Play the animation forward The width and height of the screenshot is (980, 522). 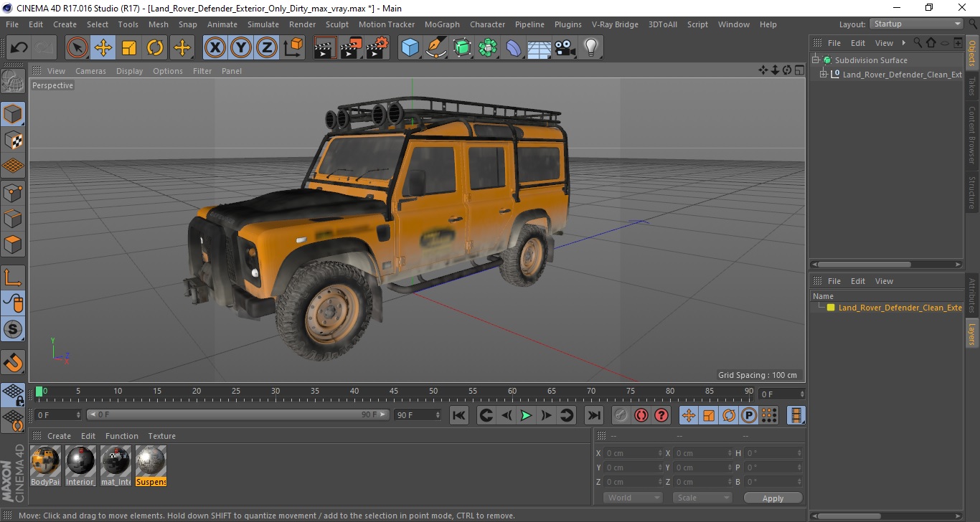click(526, 415)
